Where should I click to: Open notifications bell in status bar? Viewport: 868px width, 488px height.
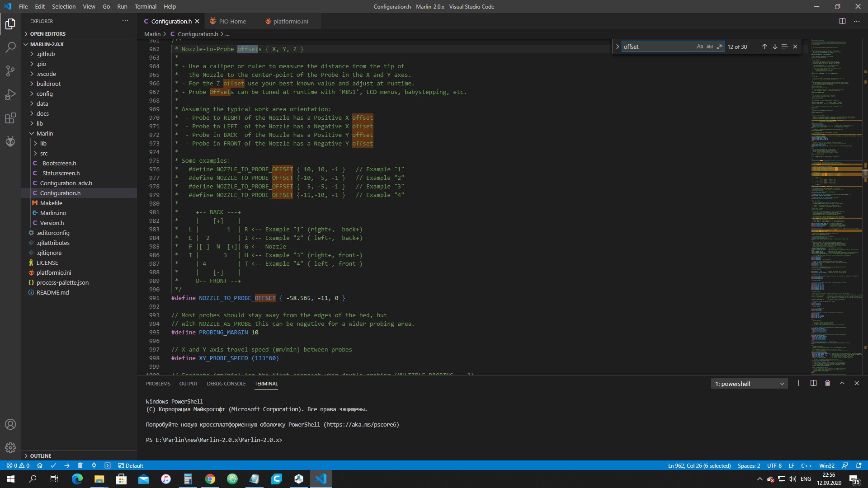point(859,465)
